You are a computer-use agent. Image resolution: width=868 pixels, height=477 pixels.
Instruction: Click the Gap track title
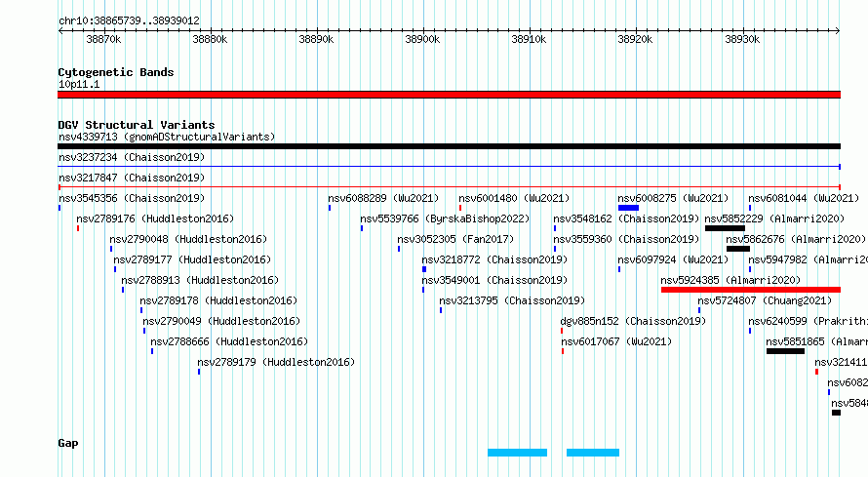pyautogui.click(x=68, y=443)
